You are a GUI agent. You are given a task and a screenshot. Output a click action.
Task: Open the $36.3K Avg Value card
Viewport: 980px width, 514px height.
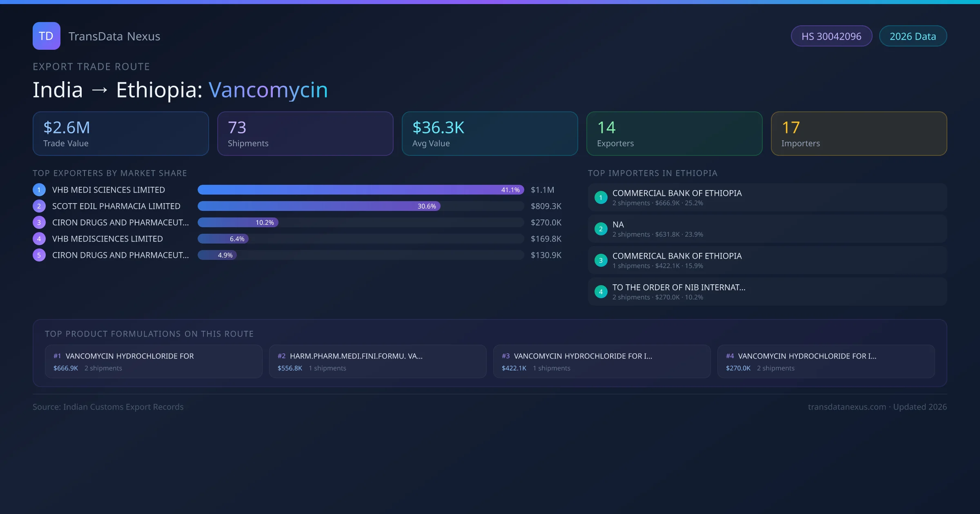pos(490,133)
